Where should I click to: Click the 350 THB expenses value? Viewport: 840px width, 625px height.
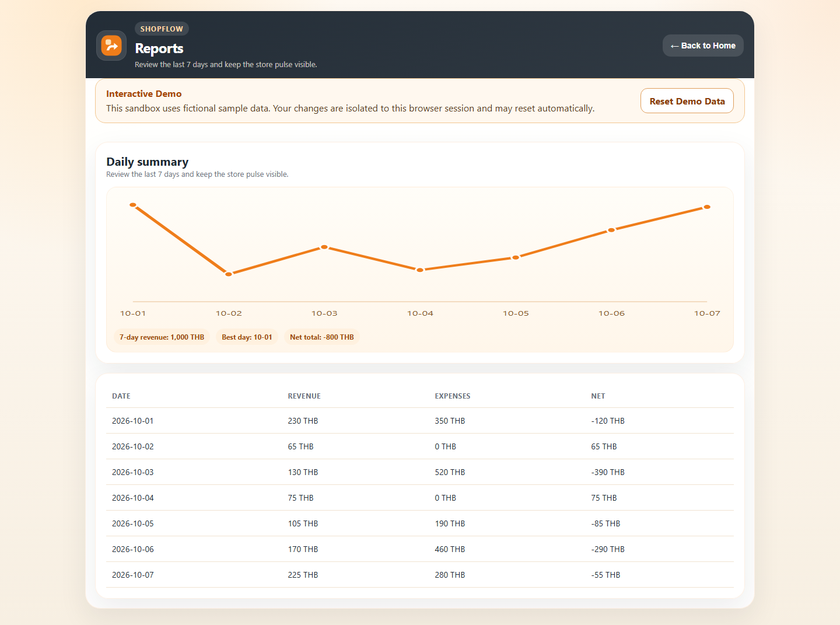[x=450, y=421]
